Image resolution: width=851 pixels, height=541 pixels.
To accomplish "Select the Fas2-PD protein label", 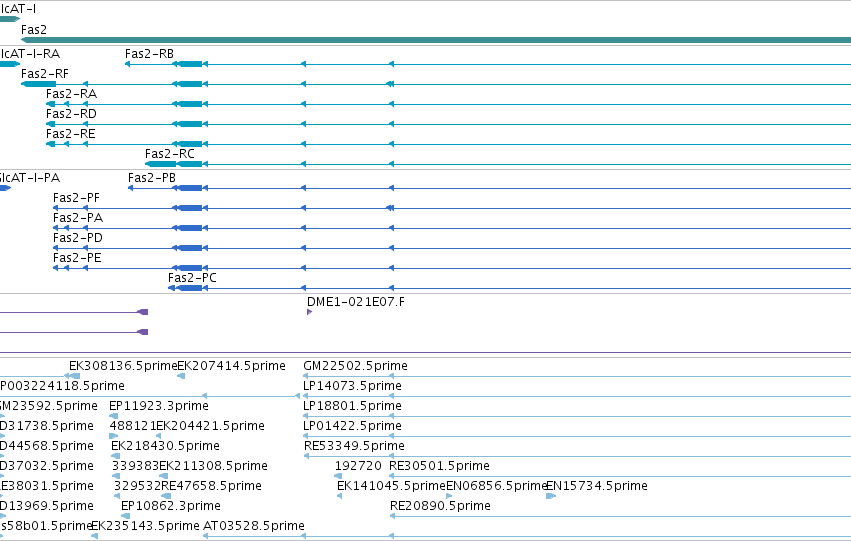I will point(78,238).
